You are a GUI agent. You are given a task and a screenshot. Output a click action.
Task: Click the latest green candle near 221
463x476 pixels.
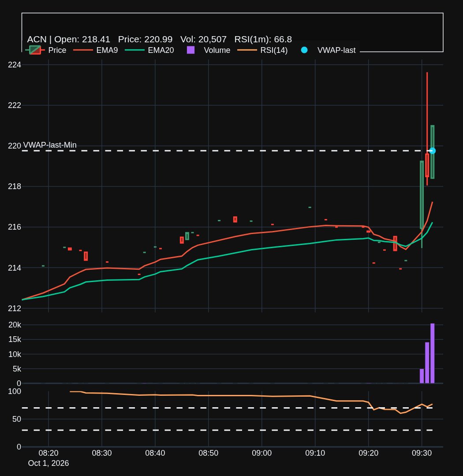(x=432, y=152)
